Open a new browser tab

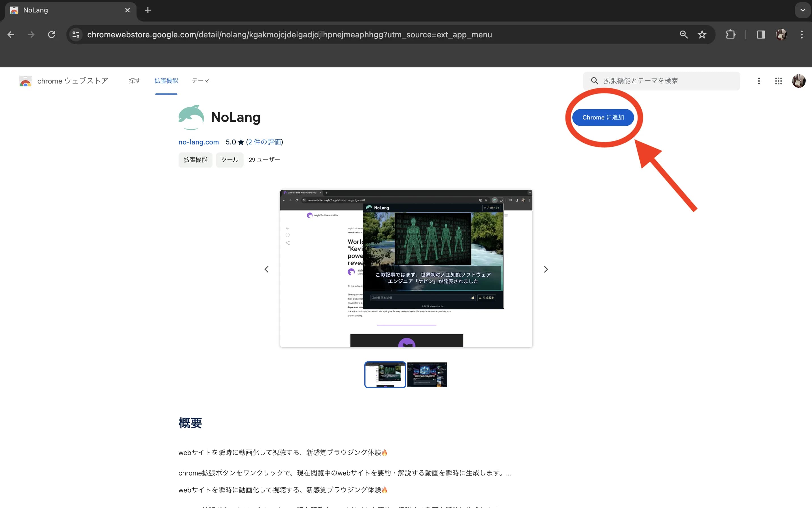click(148, 10)
